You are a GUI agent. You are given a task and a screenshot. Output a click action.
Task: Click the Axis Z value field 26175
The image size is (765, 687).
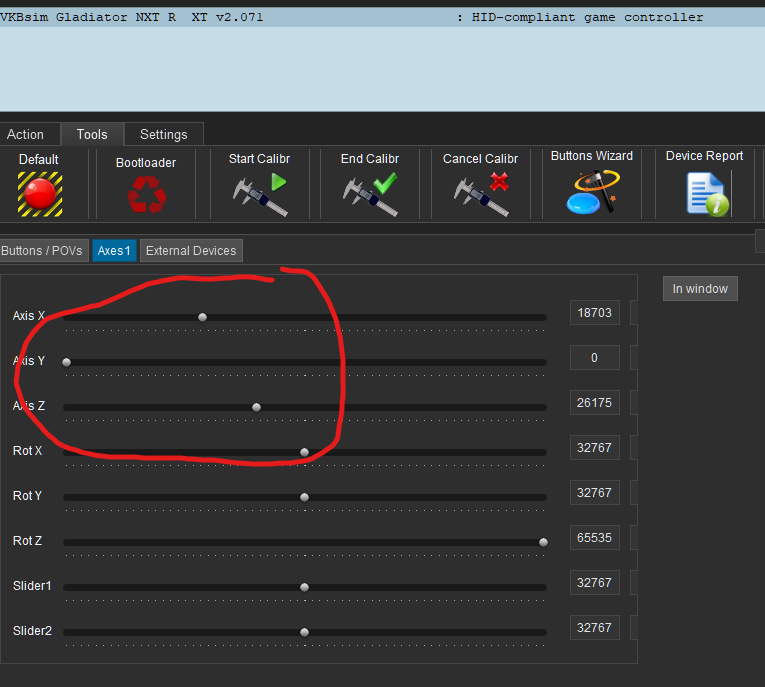595,403
